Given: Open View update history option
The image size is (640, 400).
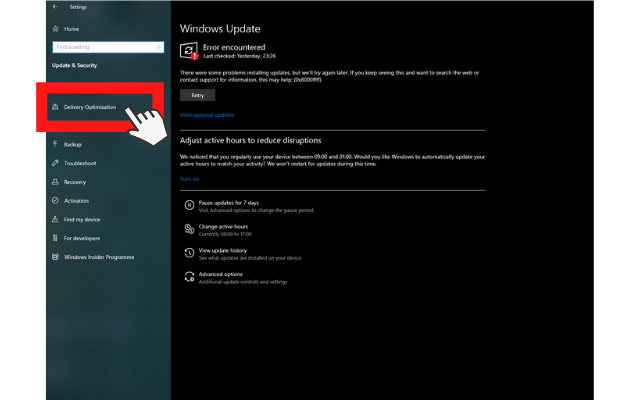Looking at the screenshot, I should click(x=223, y=251).
